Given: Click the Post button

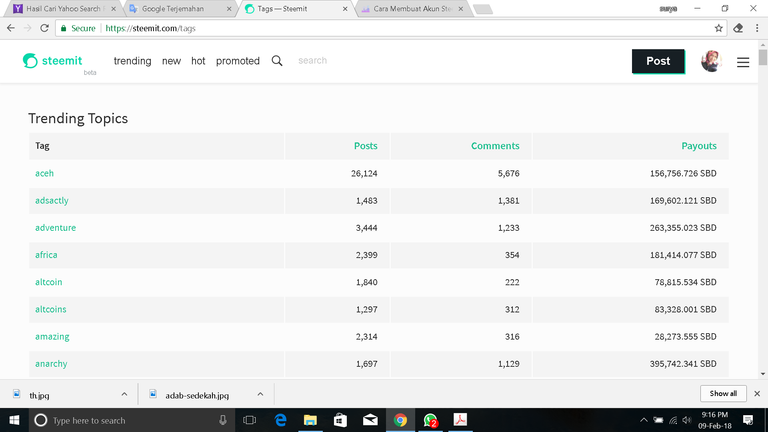Looking at the screenshot, I should click(658, 61).
